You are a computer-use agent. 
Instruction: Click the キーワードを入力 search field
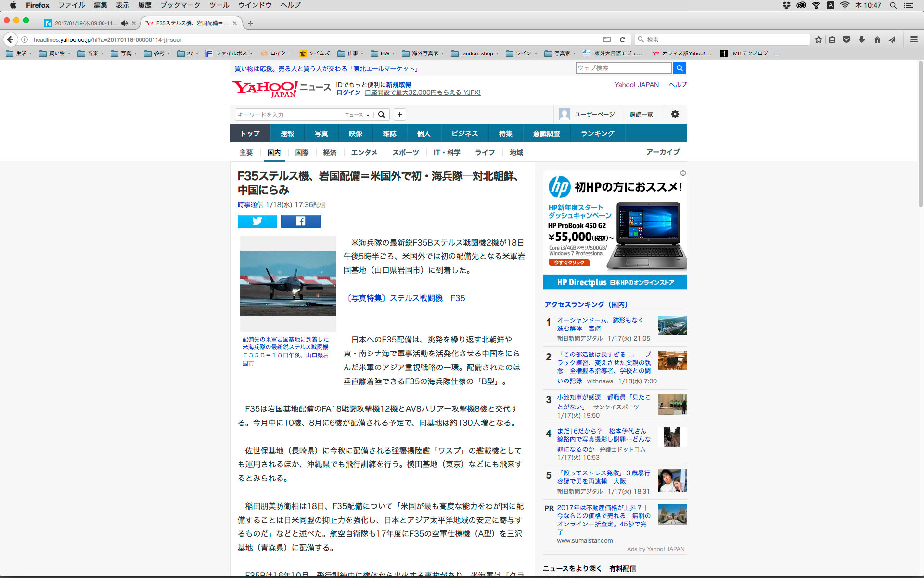289,115
